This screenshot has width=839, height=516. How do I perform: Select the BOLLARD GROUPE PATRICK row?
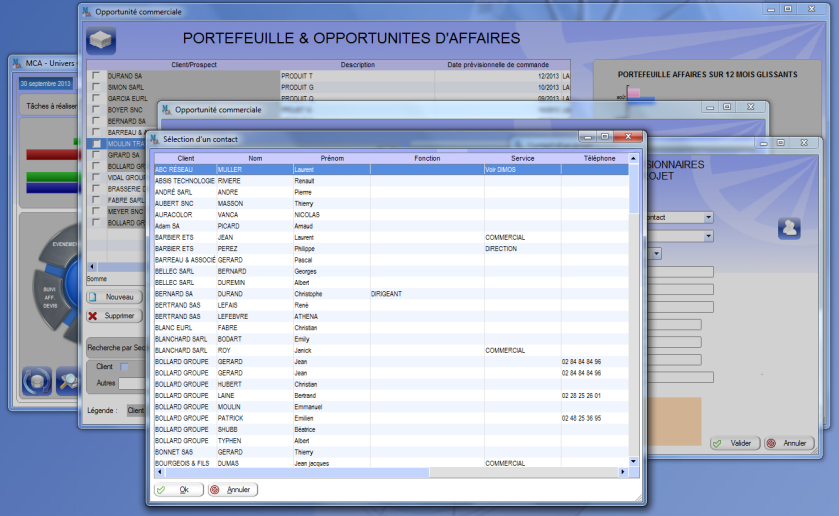point(391,418)
